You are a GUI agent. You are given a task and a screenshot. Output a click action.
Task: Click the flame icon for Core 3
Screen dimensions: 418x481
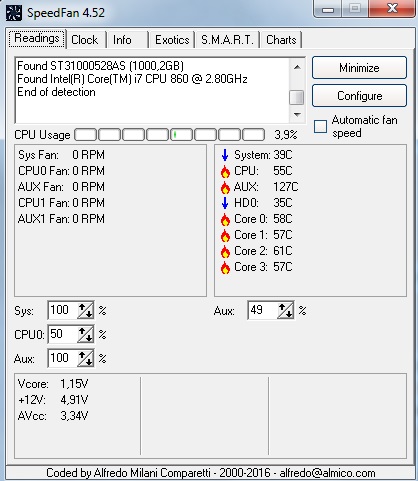[225, 268]
